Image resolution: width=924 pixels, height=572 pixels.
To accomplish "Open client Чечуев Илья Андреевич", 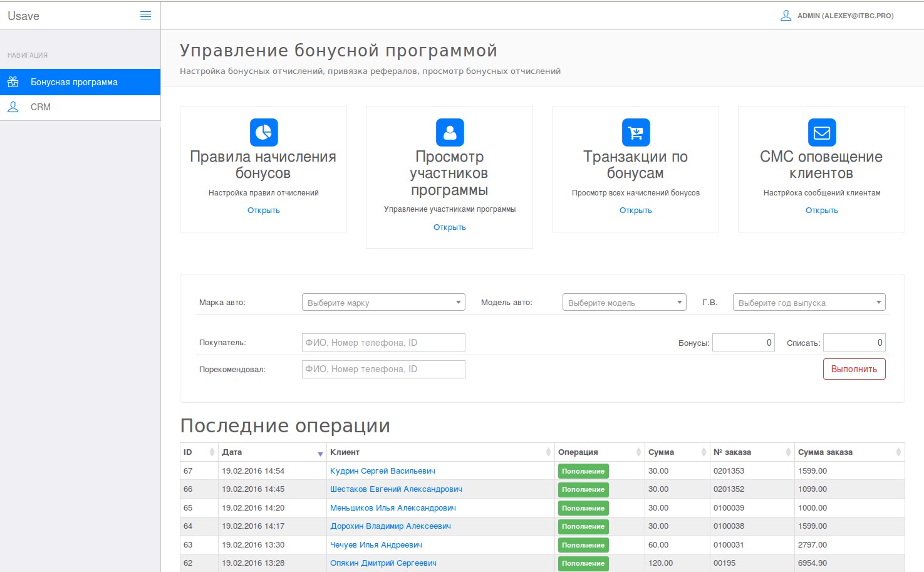I will coord(376,545).
